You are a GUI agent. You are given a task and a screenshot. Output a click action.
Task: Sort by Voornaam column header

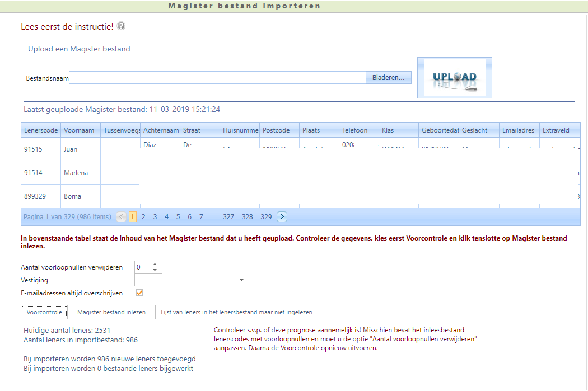pos(81,130)
